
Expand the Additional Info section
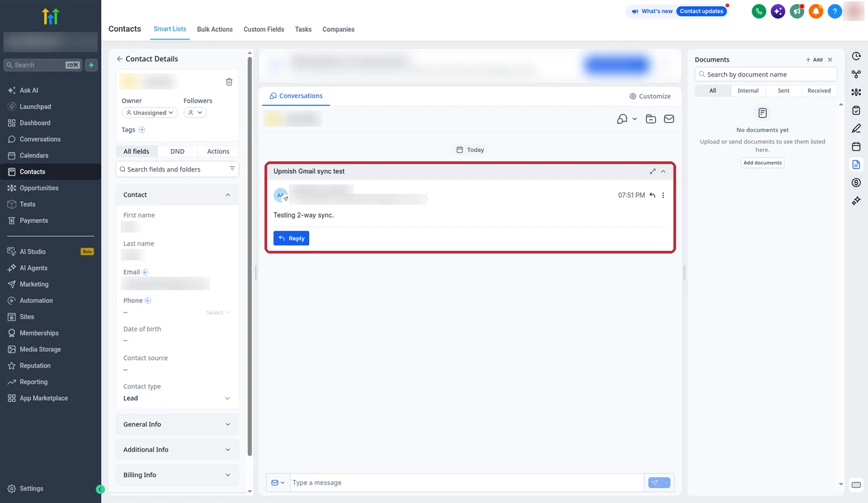(x=178, y=449)
